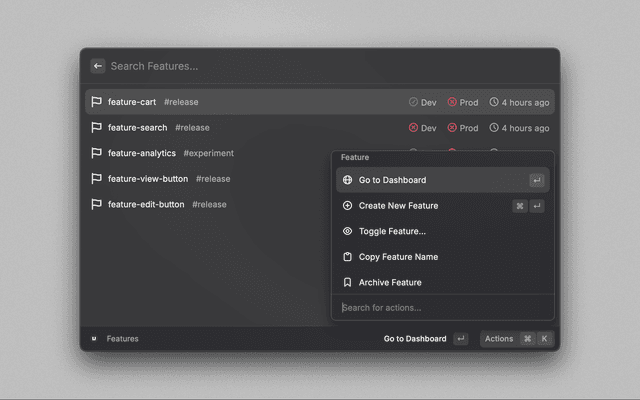Toggle the Prod status on feature-search
This screenshot has height=400, width=640.
tap(463, 128)
